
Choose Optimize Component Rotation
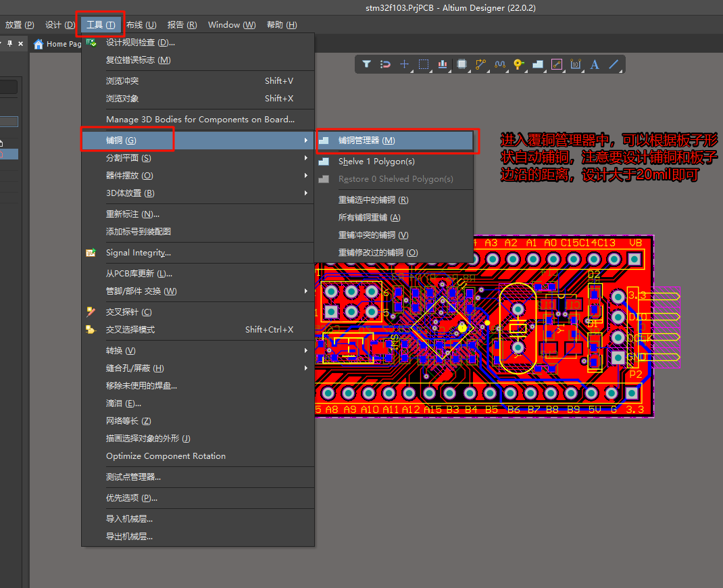tap(198, 456)
